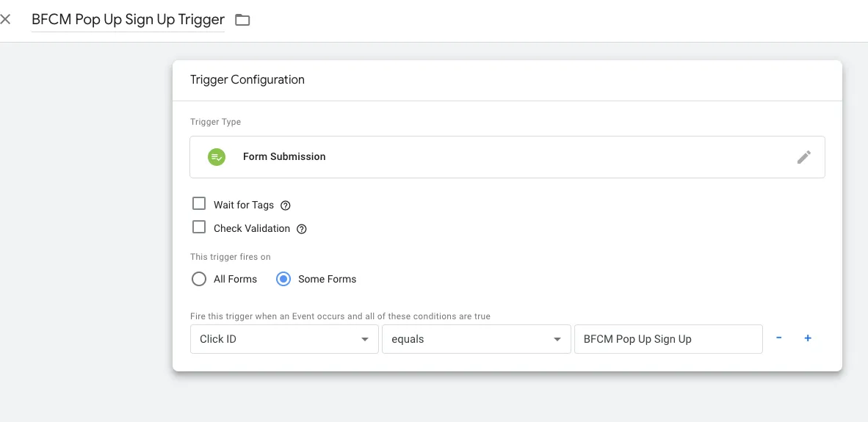Open help icon beside Check Validation
The image size is (868, 422).
[x=302, y=229]
